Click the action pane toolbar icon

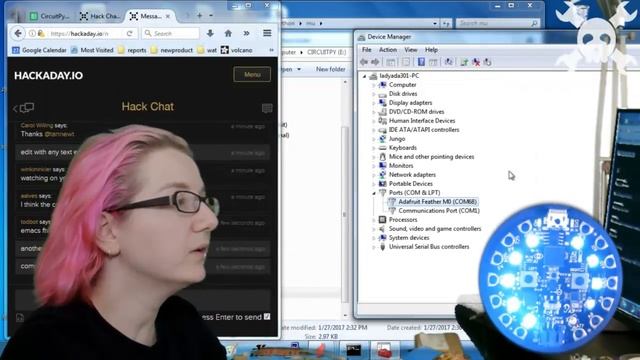click(x=433, y=62)
